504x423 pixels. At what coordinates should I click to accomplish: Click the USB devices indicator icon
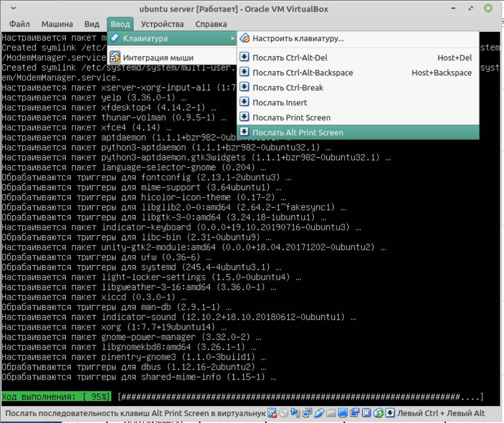(319, 413)
